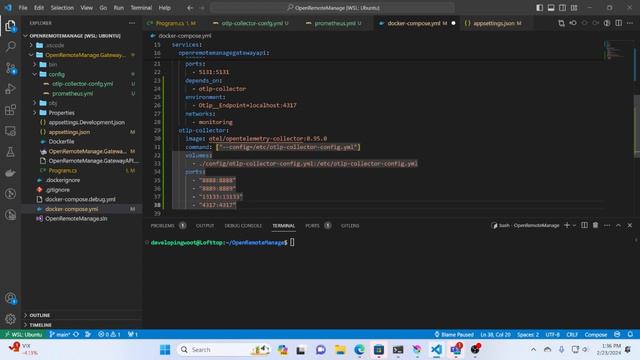The height and width of the screenshot is (360, 640).
Task: Close the terminal panel
Action: pos(630,225)
